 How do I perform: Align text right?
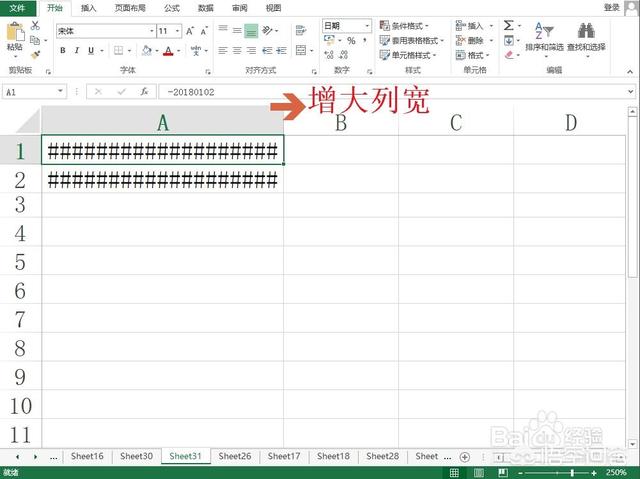point(251,51)
